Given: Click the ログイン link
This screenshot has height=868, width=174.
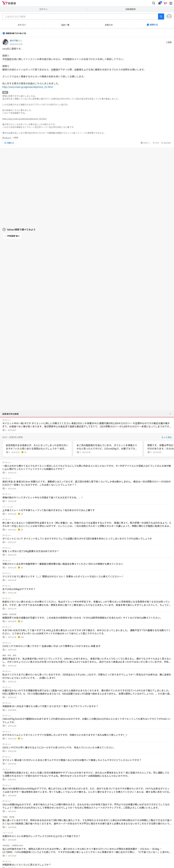Looking at the screenshot, I should pos(44,9).
